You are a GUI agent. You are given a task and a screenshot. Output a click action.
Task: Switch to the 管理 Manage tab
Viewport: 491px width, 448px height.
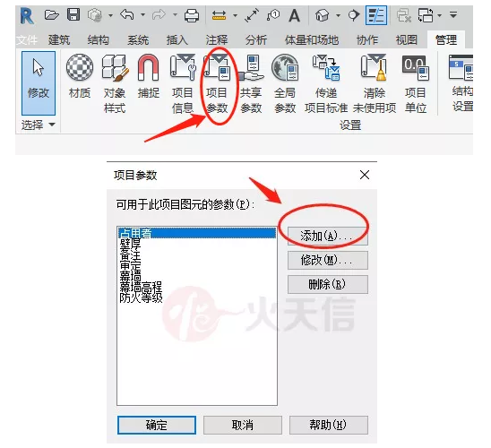(446, 40)
